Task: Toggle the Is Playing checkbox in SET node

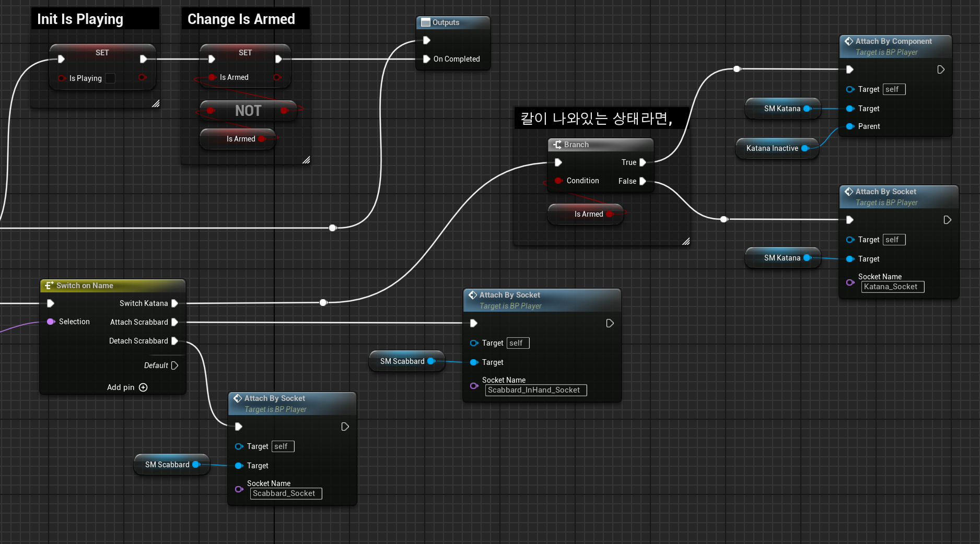Action: click(x=110, y=78)
